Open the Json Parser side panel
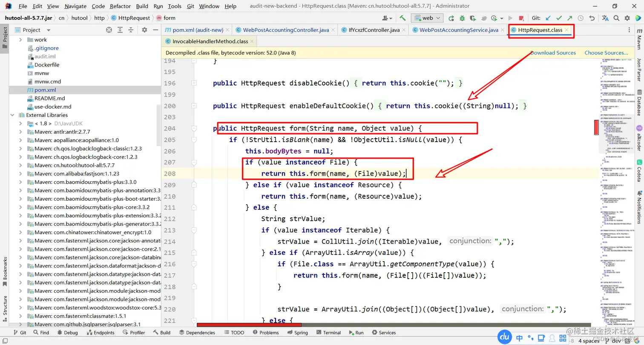The height and width of the screenshot is (345, 644). (x=639, y=70)
